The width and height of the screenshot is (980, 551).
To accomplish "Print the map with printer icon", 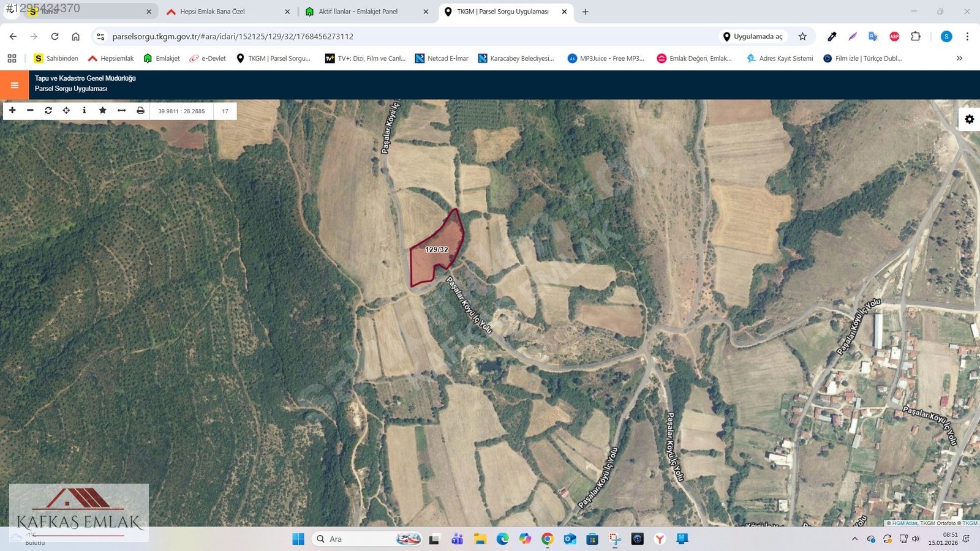I will pyautogui.click(x=140, y=110).
